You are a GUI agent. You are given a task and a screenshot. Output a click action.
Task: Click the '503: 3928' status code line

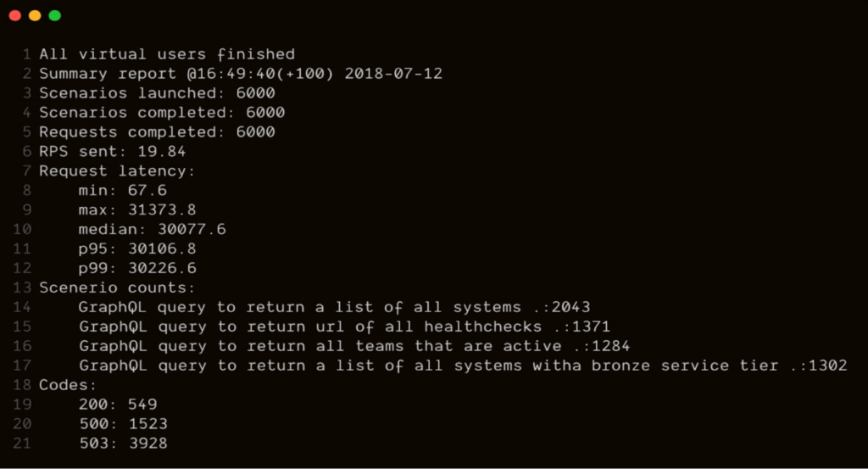[x=123, y=443]
